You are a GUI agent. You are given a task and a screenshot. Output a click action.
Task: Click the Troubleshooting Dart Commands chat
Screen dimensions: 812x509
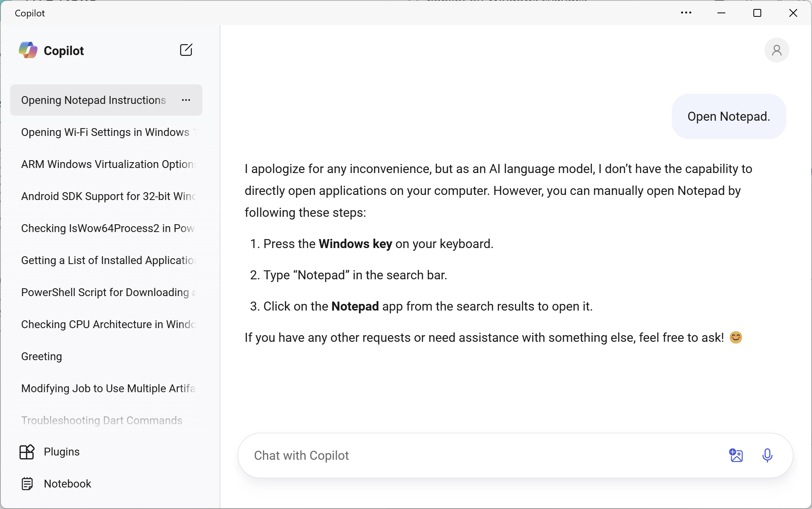pyautogui.click(x=102, y=420)
